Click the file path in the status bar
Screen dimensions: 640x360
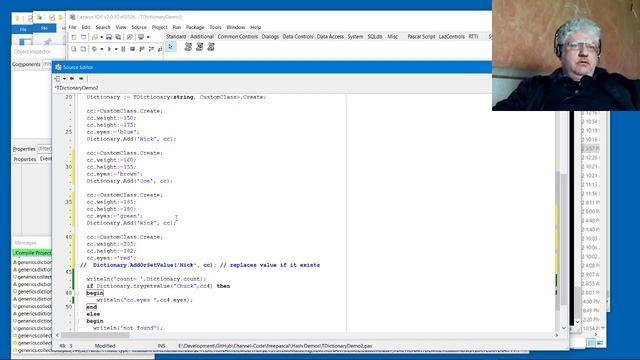pos(275,346)
